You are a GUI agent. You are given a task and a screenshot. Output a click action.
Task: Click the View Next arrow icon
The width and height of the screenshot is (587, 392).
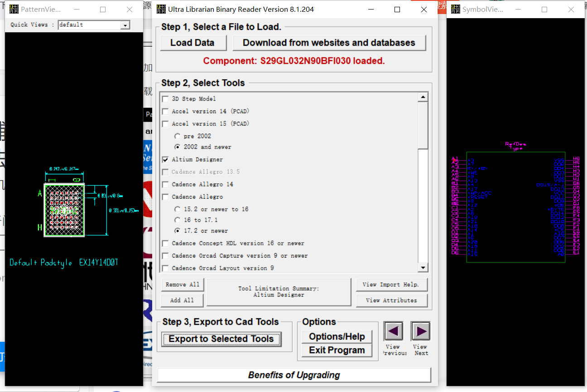[420, 331]
